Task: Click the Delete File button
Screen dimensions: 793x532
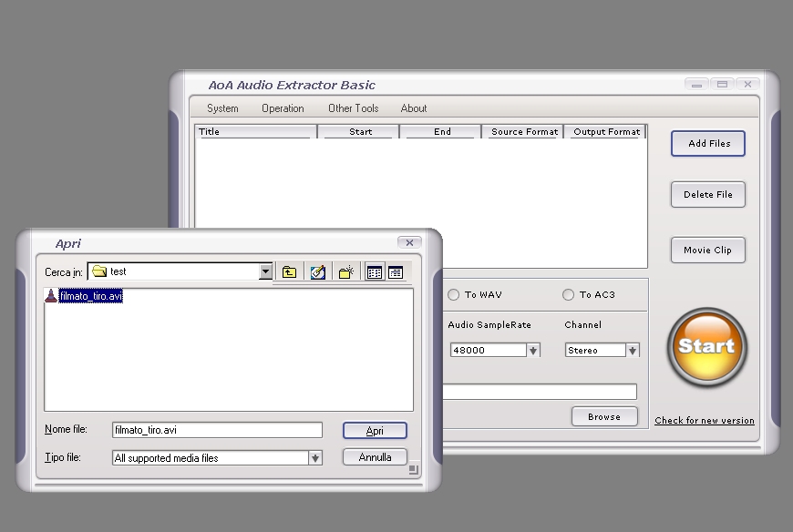Action: 708,195
